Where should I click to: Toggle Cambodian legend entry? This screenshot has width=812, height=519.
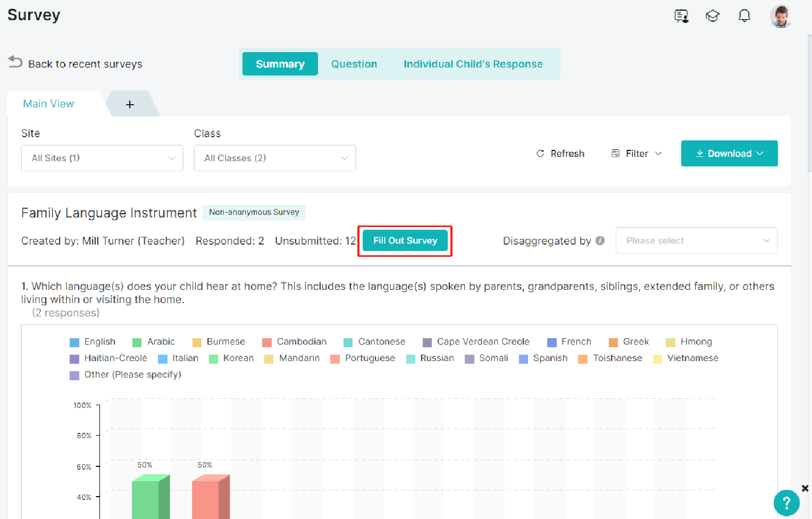(x=295, y=341)
